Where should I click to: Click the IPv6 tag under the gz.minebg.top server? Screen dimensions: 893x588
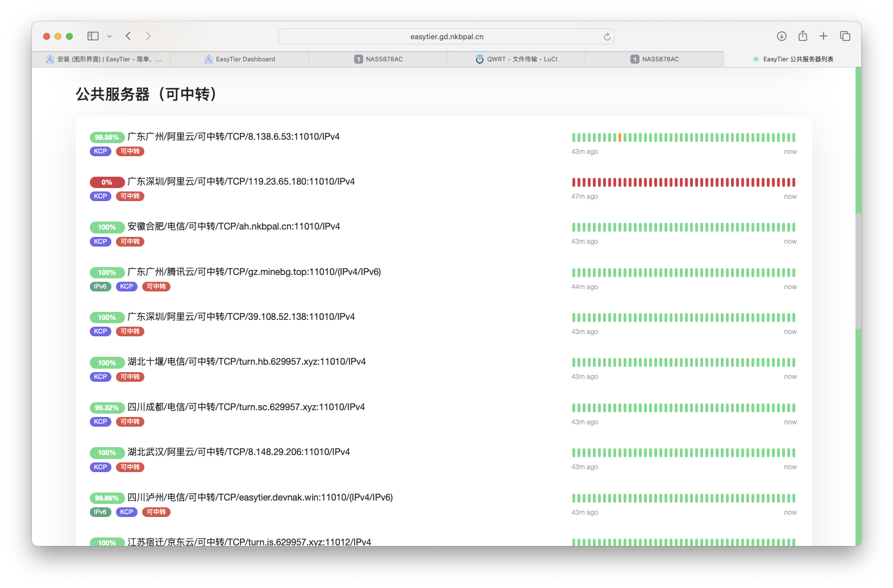(x=100, y=287)
